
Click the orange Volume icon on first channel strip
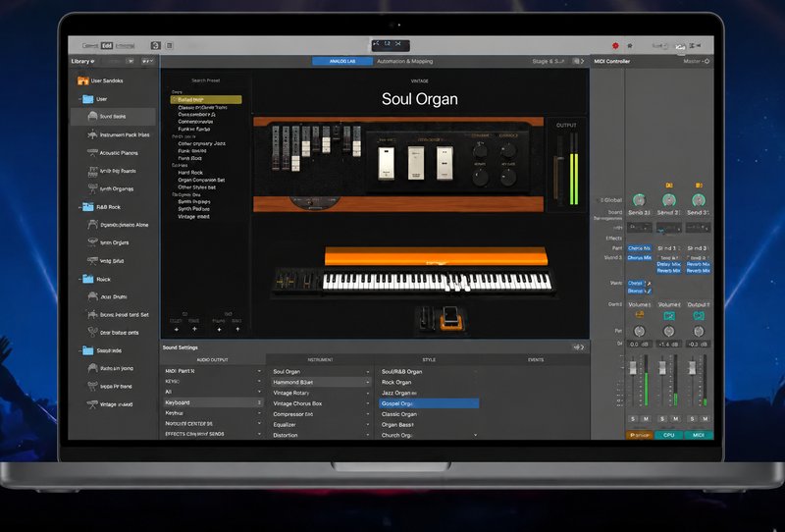(x=640, y=315)
